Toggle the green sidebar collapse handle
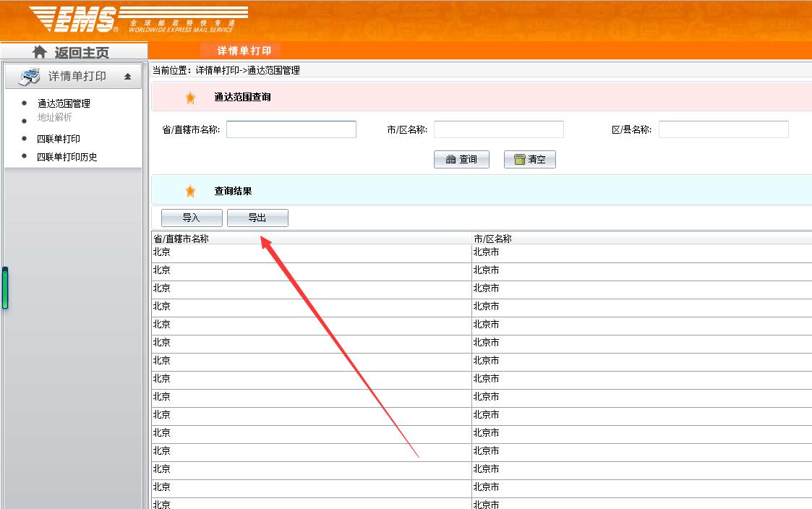Image resolution: width=812 pixels, height=509 pixels. click(5, 288)
